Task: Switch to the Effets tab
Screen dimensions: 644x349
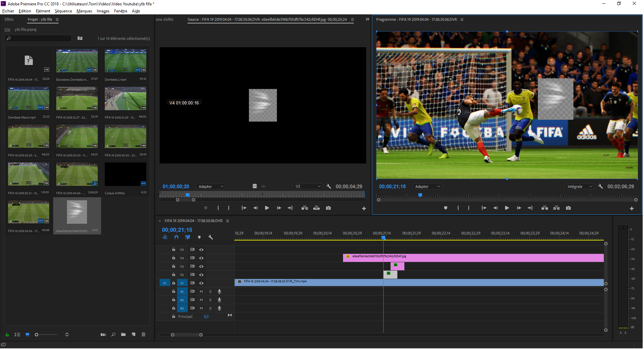Action: pos(9,19)
